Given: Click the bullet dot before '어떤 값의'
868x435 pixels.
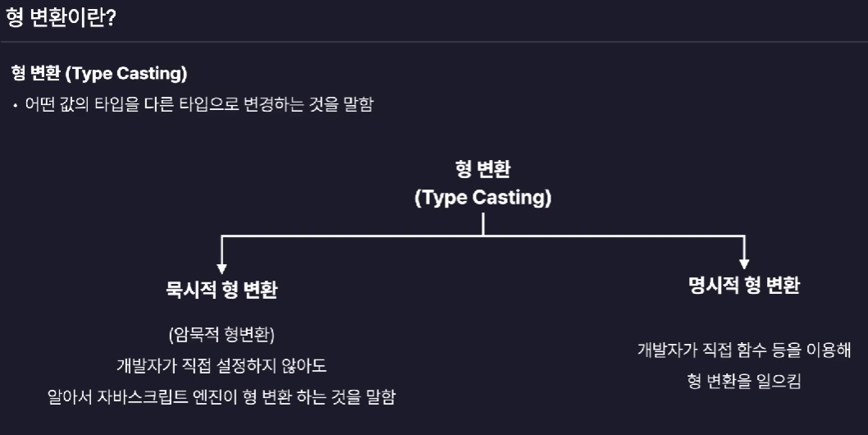Looking at the screenshot, I should pos(15,105).
